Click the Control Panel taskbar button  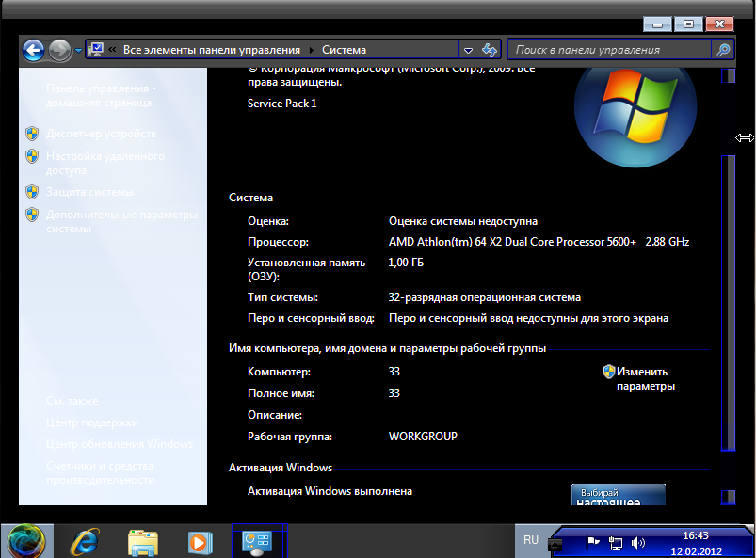[x=260, y=541]
